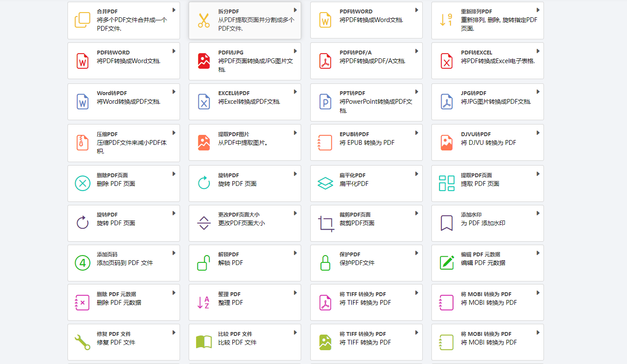This screenshot has width=627, height=364.
Task: Click the wrench icon for 修复 PDF 文件
Action: [x=82, y=342]
